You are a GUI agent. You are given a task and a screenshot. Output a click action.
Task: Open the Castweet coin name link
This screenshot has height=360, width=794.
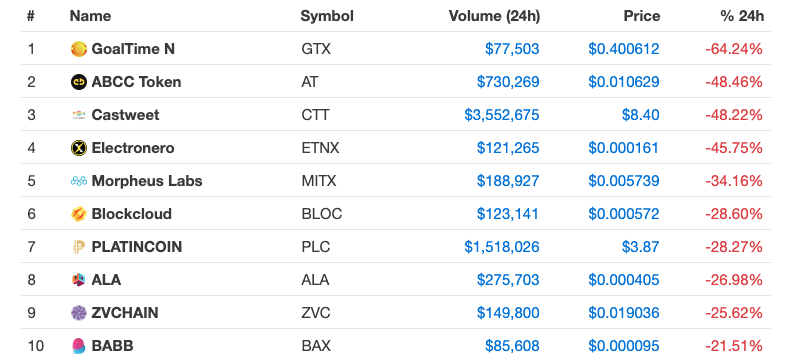[x=125, y=115]
